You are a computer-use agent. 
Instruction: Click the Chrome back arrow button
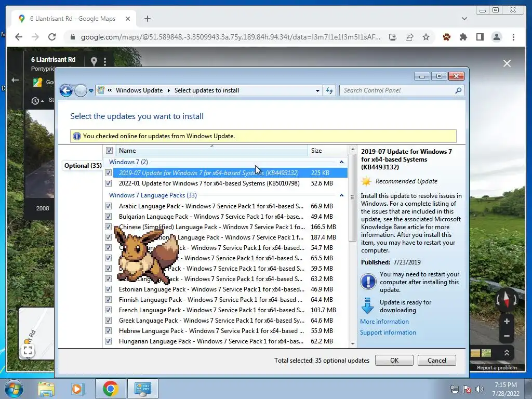click(x=19, y=37)
